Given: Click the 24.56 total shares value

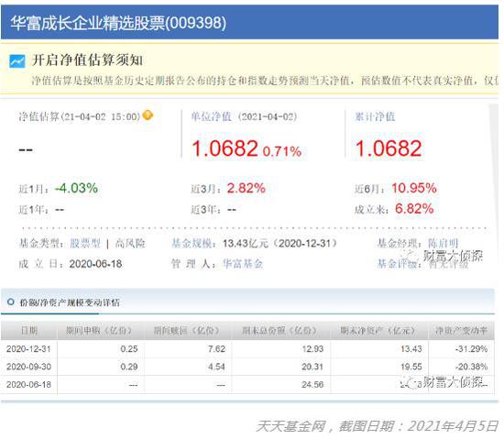Looking at the screenshot, I should pyautogui.click(x=312, y=385).
